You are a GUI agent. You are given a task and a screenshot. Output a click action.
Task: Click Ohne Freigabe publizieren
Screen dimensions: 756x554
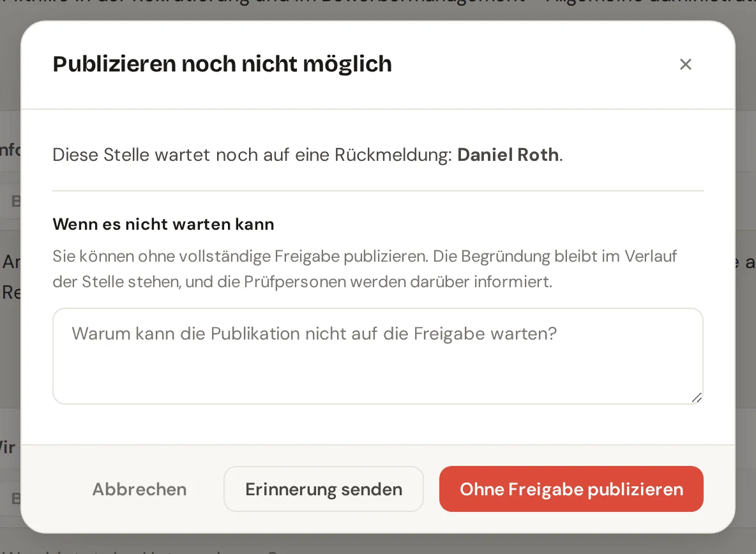pyautogui.click(x=571, y=489)
